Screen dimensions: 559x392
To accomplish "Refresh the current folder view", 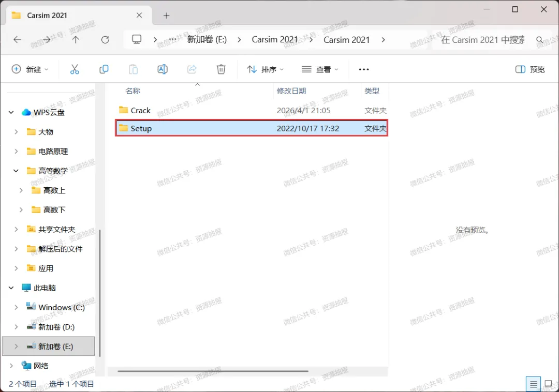I will (105, 39).
